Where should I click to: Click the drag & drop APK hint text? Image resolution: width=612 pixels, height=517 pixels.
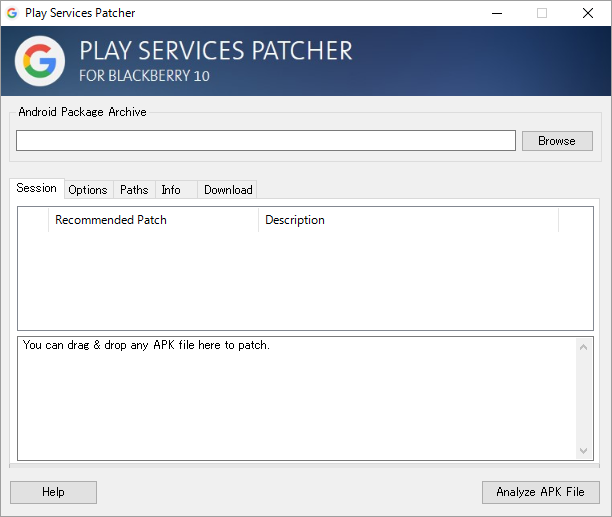(146, 345)
